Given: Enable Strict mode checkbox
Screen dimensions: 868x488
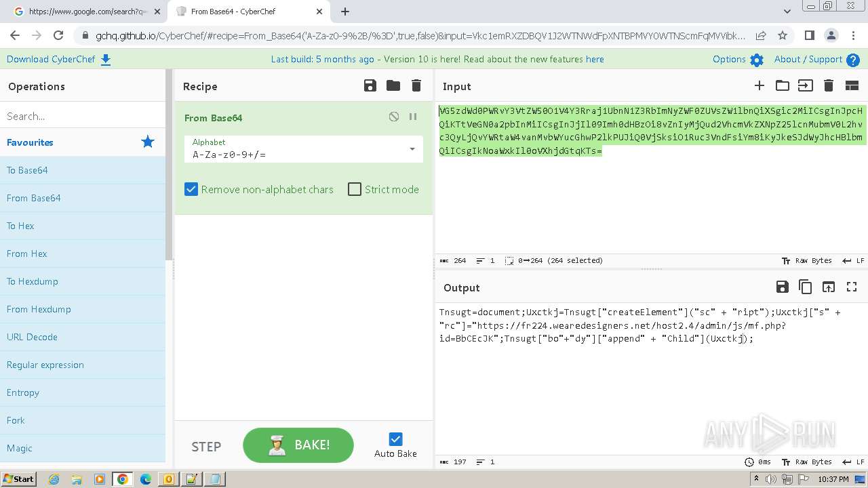Looking at the screenshot, I should point(355,189).
